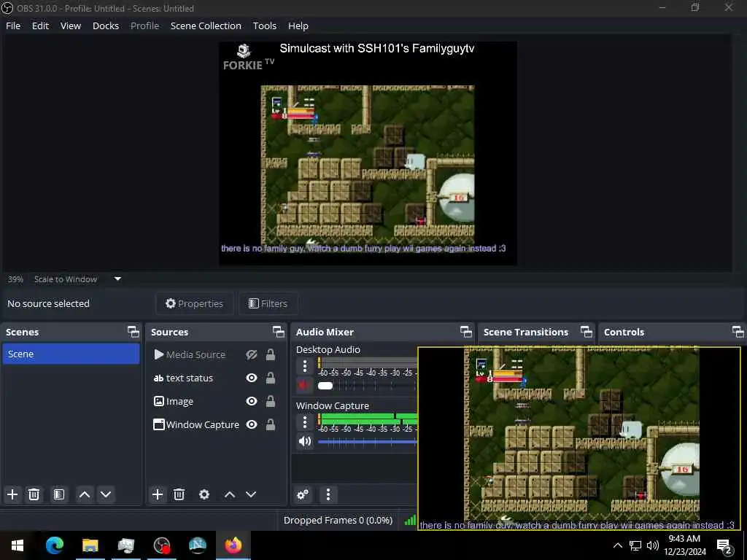
Task: Open Audio Mixer advanced properties gears icon
Action: tap(303, 494)
